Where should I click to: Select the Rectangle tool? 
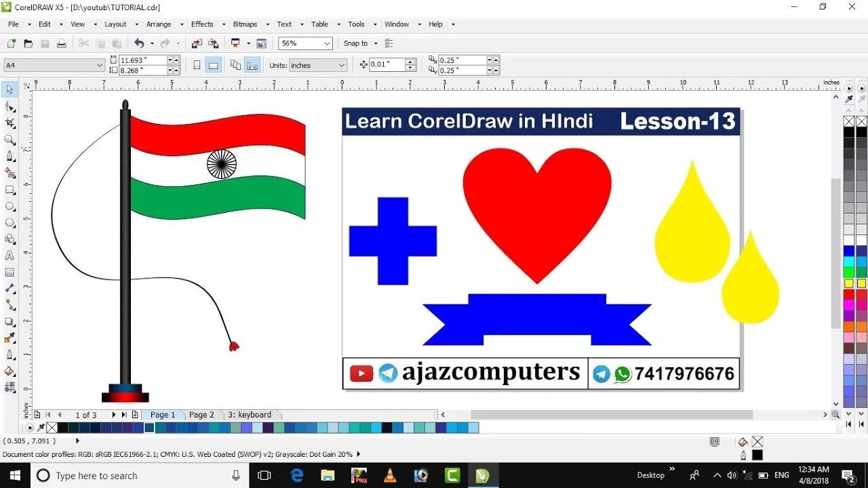(10, 189)
